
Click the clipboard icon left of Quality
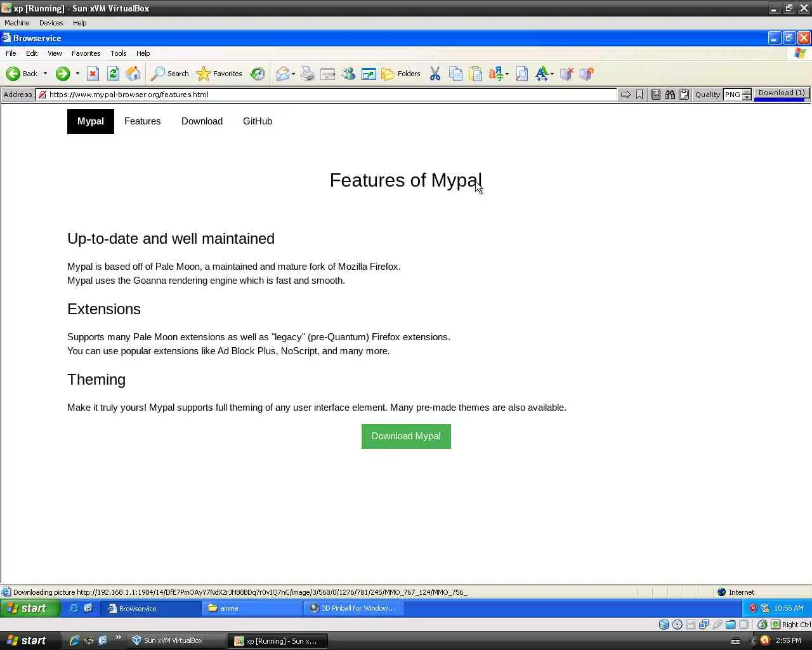[x=684, y=95]
